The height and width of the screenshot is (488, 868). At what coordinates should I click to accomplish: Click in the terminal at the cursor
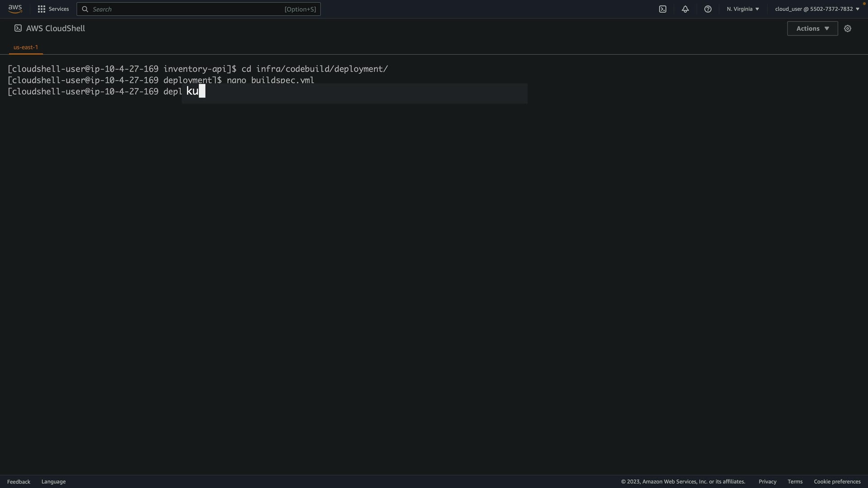coord(202,91)
